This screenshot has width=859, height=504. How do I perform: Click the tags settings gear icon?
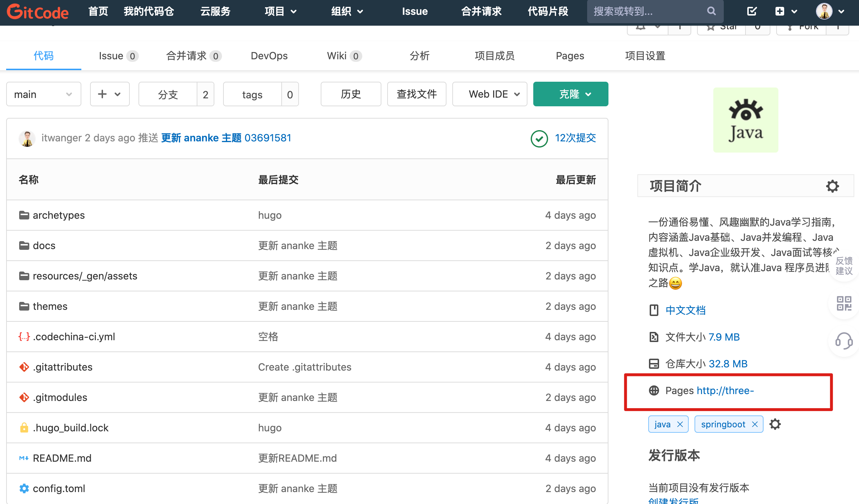(775, 424)
